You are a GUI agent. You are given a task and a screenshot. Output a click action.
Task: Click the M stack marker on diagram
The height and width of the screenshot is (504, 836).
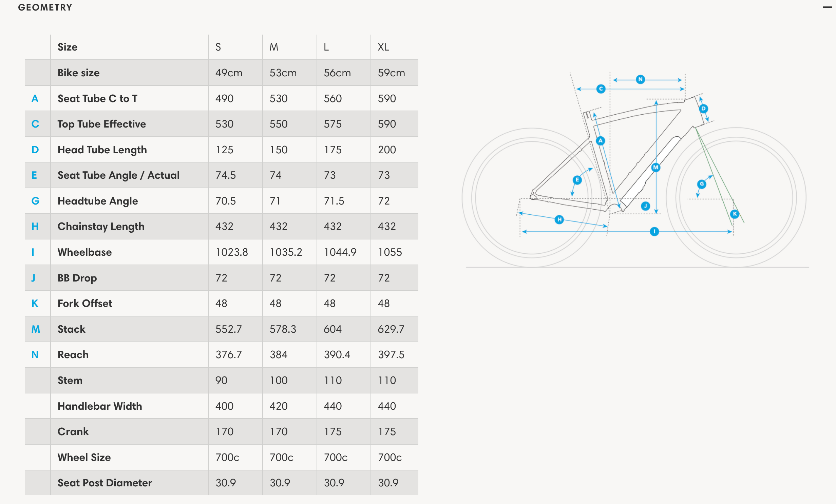[656, 167]
